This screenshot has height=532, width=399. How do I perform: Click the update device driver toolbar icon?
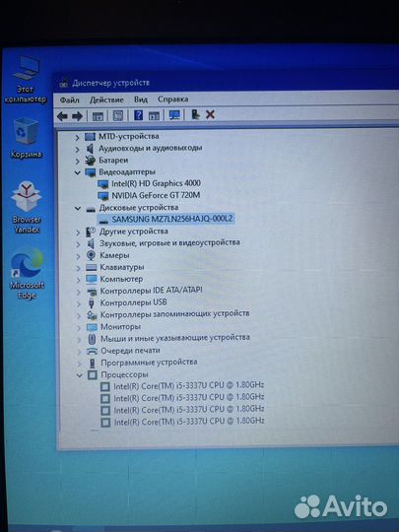[195, 114]
